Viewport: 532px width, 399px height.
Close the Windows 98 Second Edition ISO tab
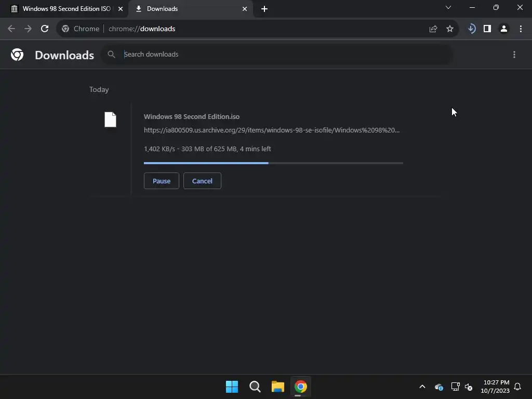(x=121, y=9)
